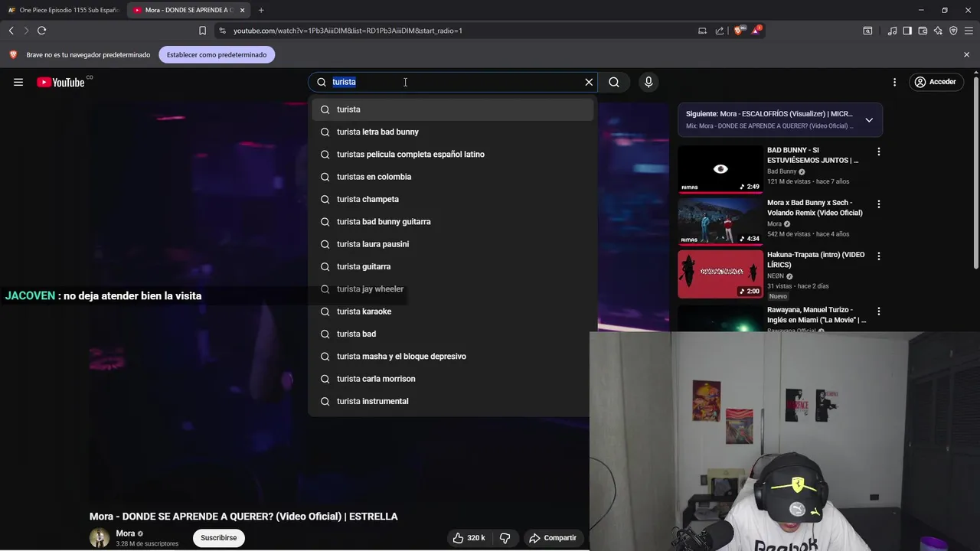The image size is (980, 551).
Task: Click the URL address bar text
Action: [348, 31]
